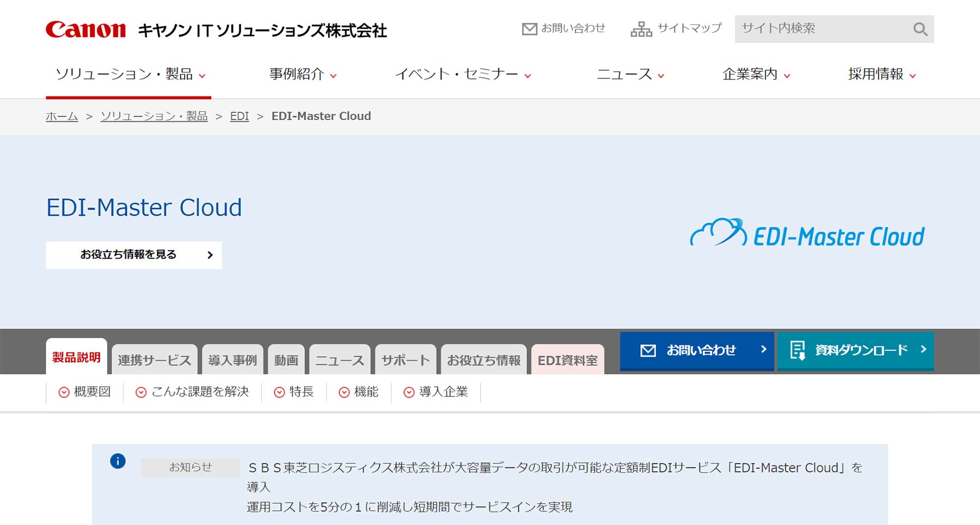Click the blue info icon next to お知らせ

pyautogui.click(x=118, y=461)
